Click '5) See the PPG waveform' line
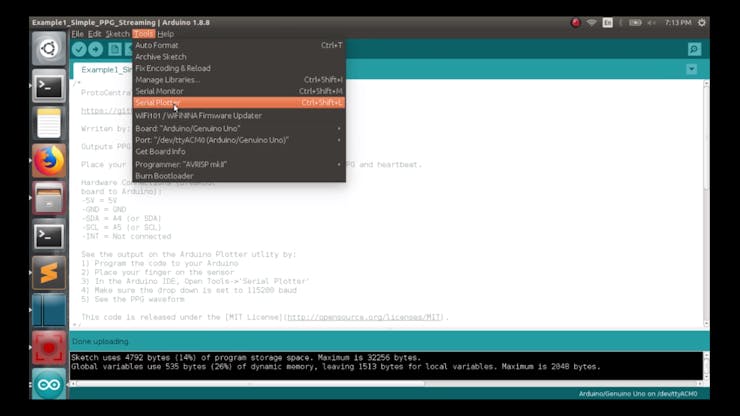 coord(133,299)
